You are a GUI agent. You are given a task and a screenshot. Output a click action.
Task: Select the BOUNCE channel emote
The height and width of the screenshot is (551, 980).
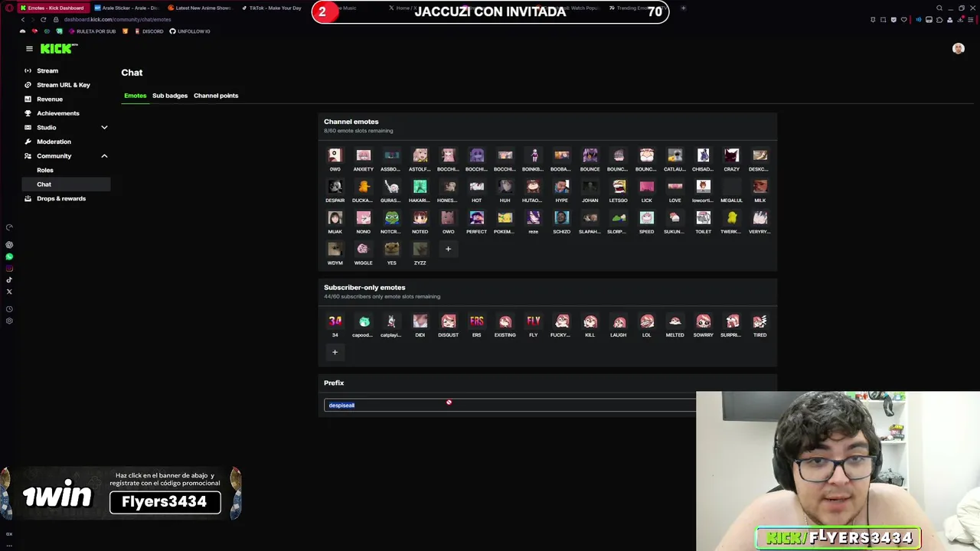coord(590,160)
